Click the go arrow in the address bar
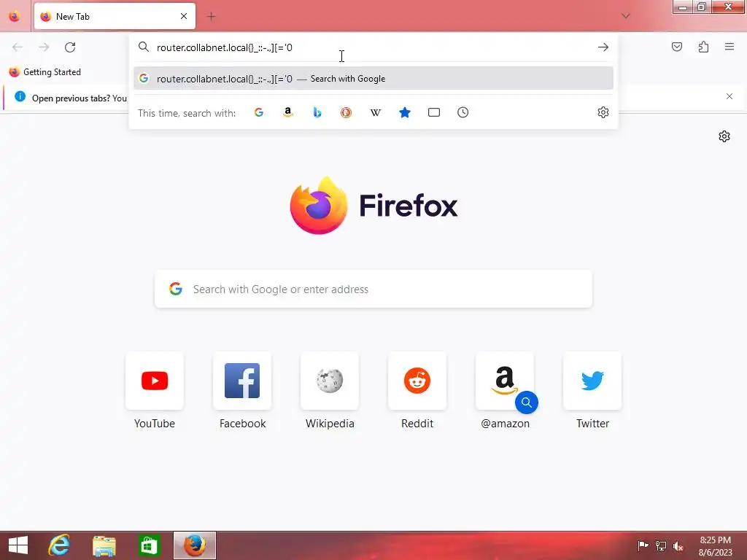Screen dimensions: 747x560 tap(603, 47)
